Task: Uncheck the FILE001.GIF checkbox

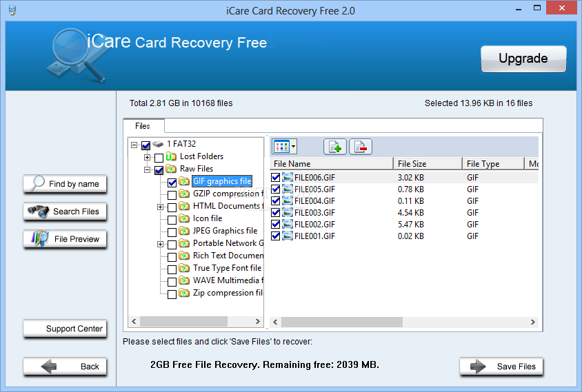Action: (275, 236)
